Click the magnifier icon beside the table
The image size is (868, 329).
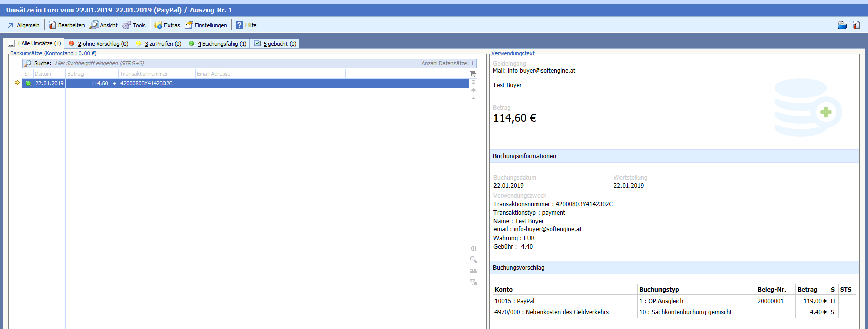coord(474,260)
